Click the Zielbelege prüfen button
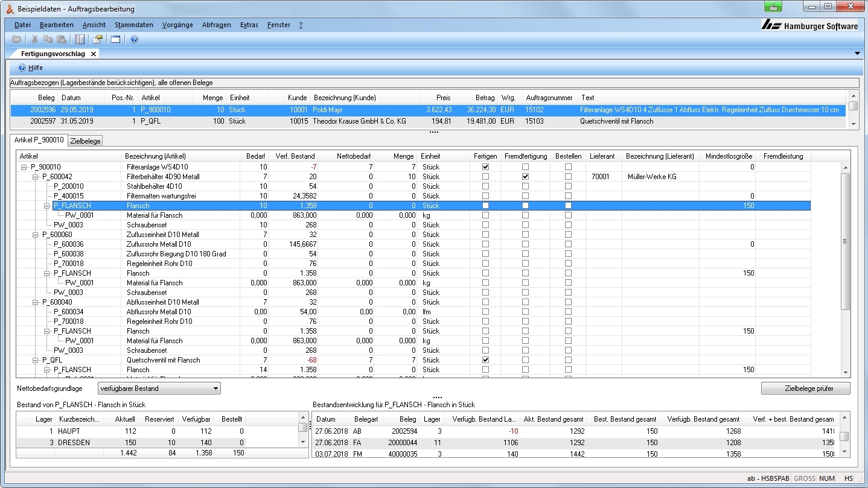The height and width of the screenshot is (488, 868). click(805, 388)
